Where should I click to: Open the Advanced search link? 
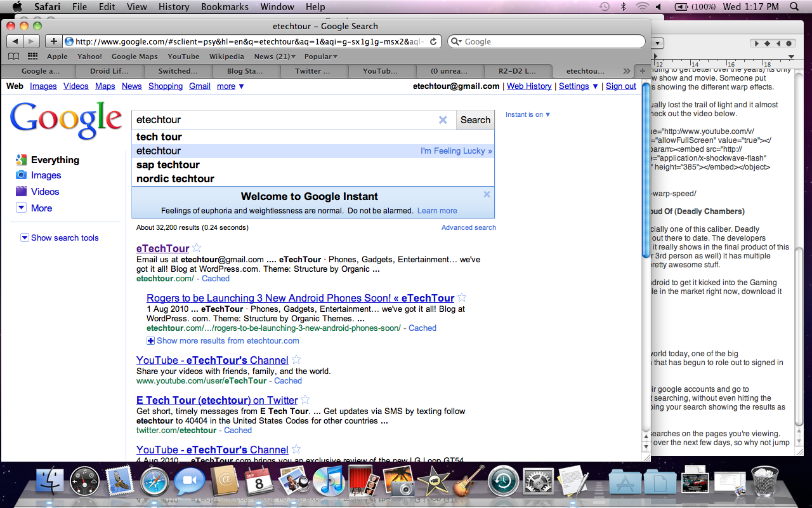tap(468, 227)
